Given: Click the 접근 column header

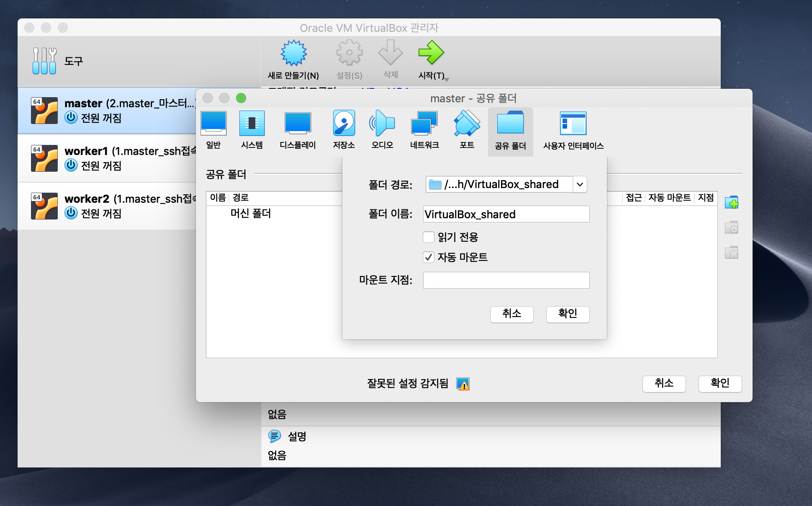Looking at the screenshot, I should pos(634,198).
